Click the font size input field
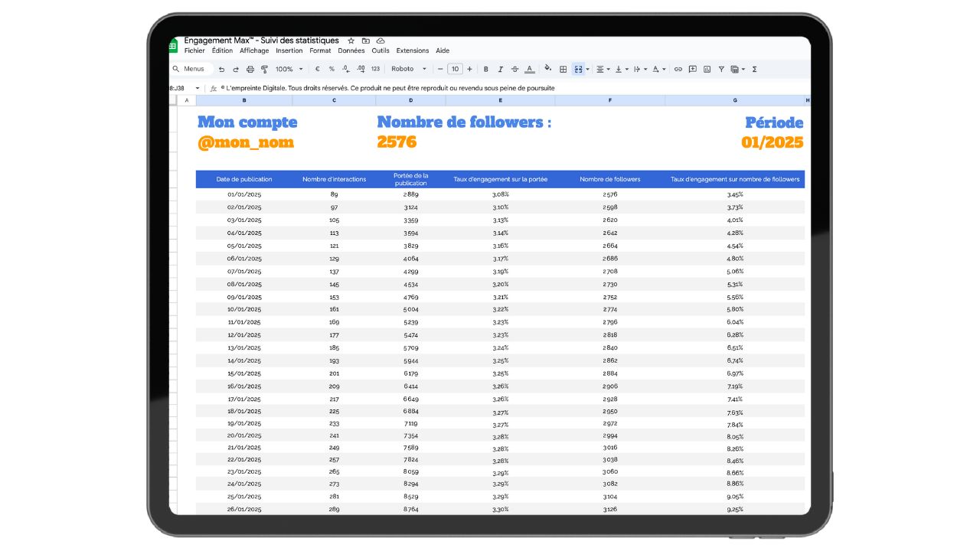This screenshot has width=980, height=551. pos(455,69)
